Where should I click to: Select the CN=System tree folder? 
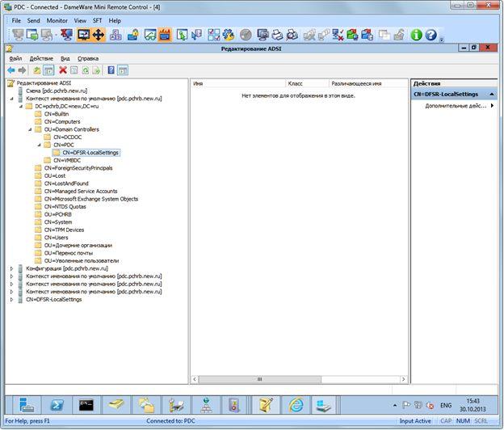[x=58, y=222]
